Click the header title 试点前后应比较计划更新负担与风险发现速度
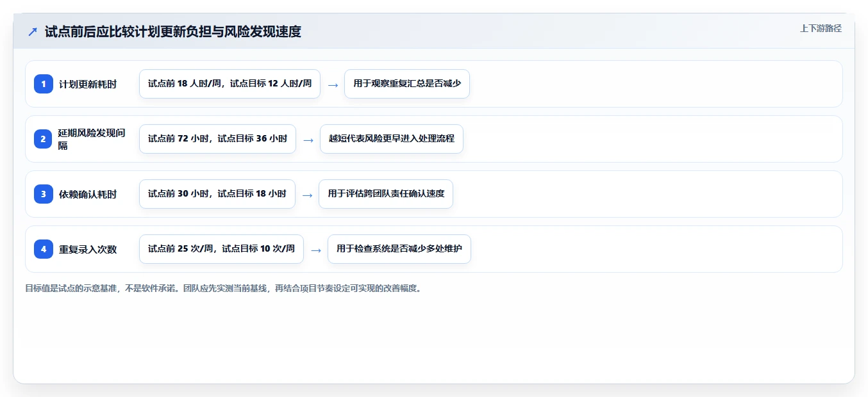 tap(173, 31)
